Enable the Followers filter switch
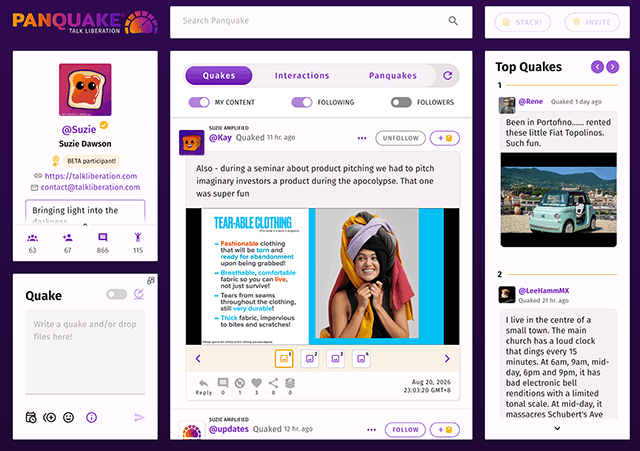 pyautogui.click(x=401, y=102)
